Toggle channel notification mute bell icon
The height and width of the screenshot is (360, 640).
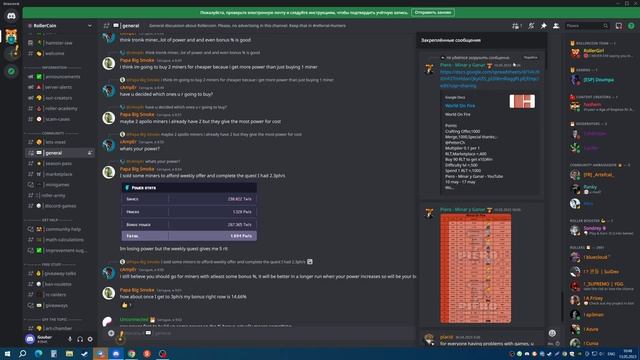click(x=531, y=26)
